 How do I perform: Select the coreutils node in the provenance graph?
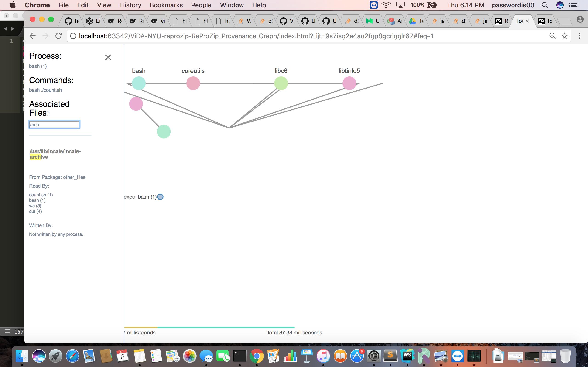193,83
